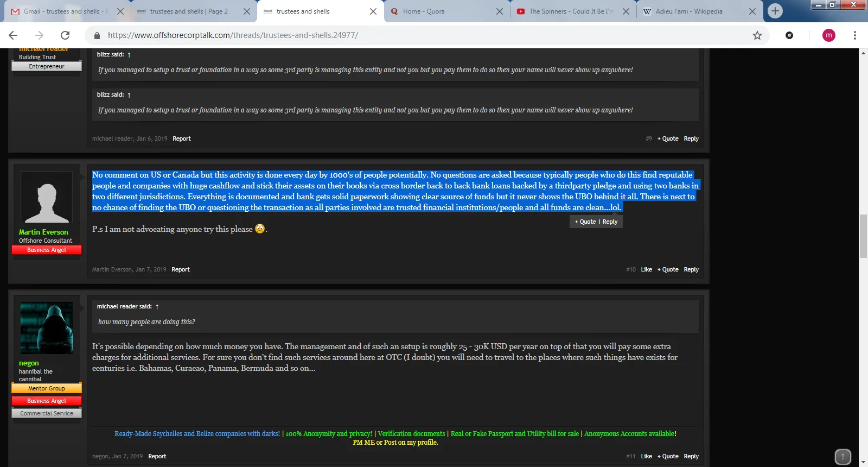
Task: Switch to the Adieu l'ami Wikipedia tab
Action: pos(689,11)
